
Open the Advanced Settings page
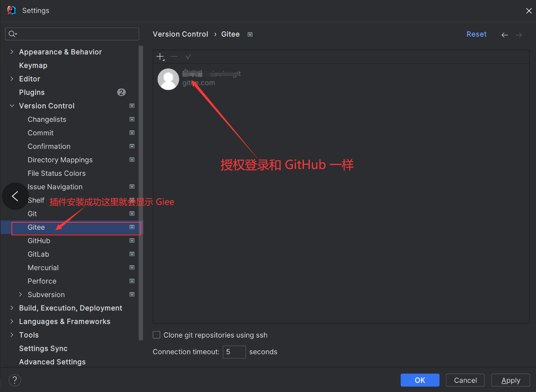[x=52, y=362]
